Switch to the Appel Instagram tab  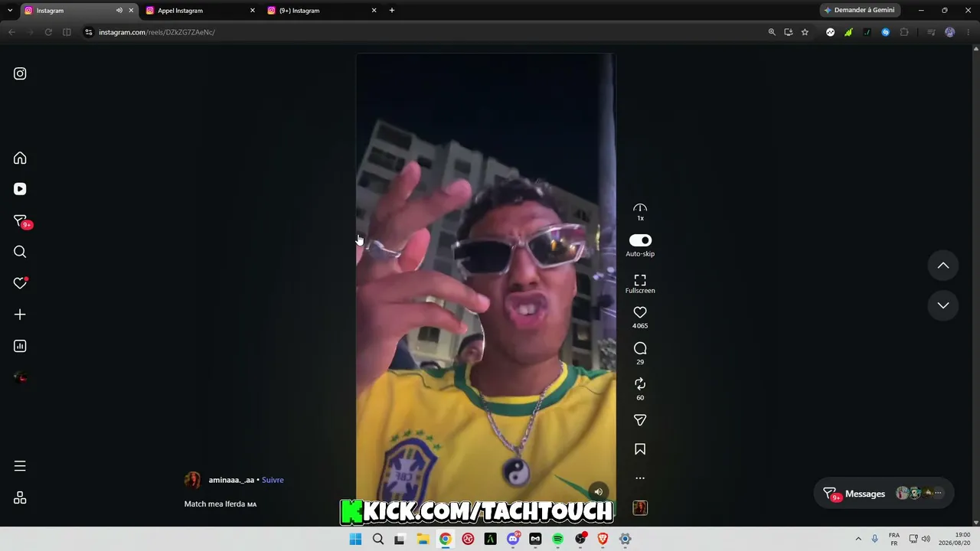click(200, 11)
